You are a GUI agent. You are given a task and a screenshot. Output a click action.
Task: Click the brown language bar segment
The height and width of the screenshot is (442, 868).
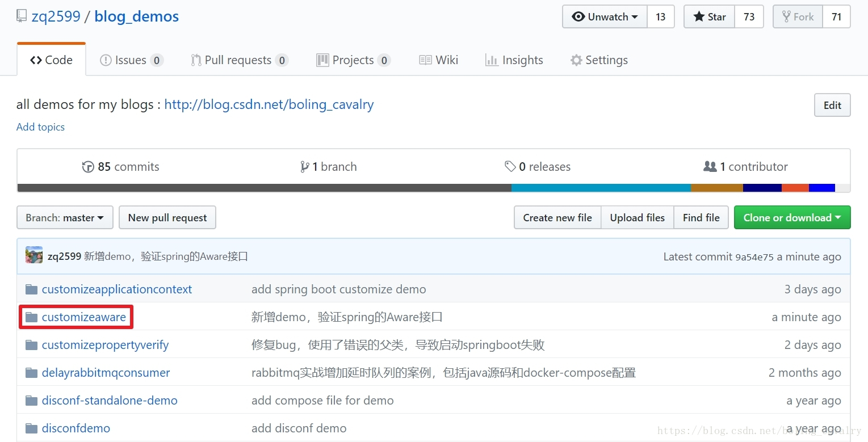click(717, 188)
